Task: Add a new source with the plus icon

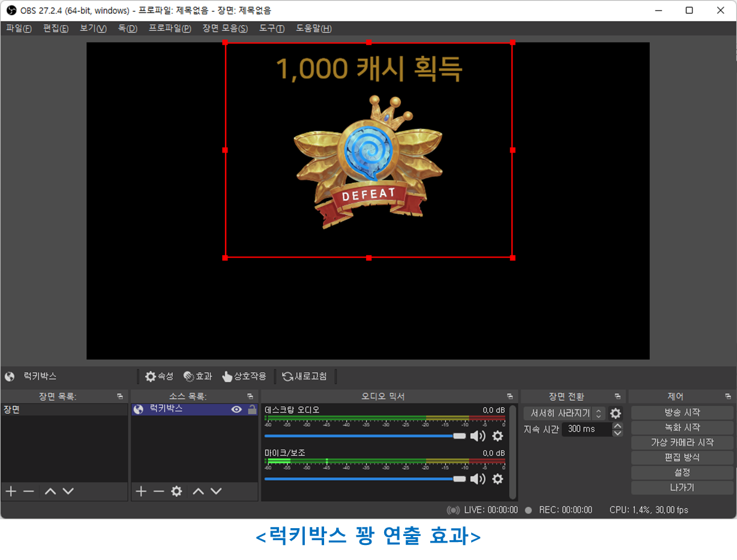Action: pyautogui.click(x=141, y=491)
